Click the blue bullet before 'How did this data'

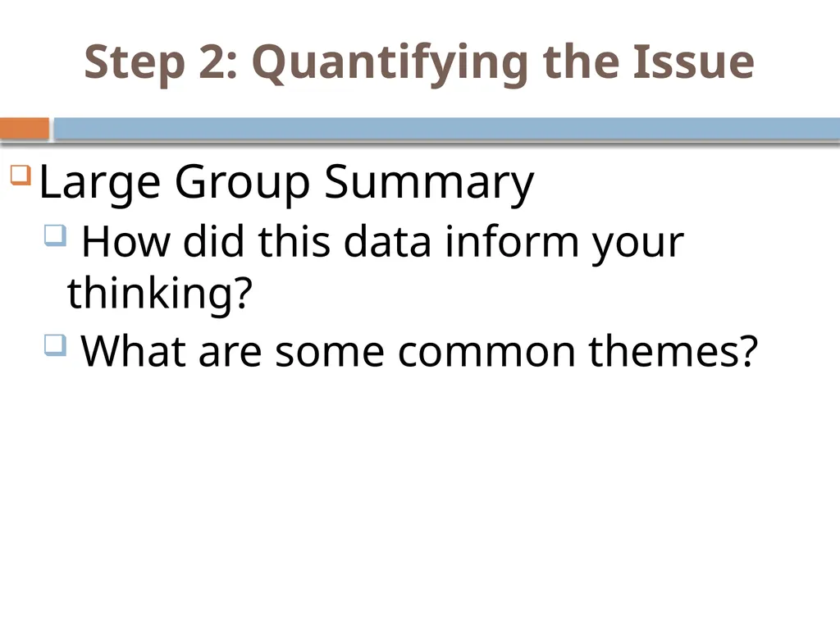56,235
